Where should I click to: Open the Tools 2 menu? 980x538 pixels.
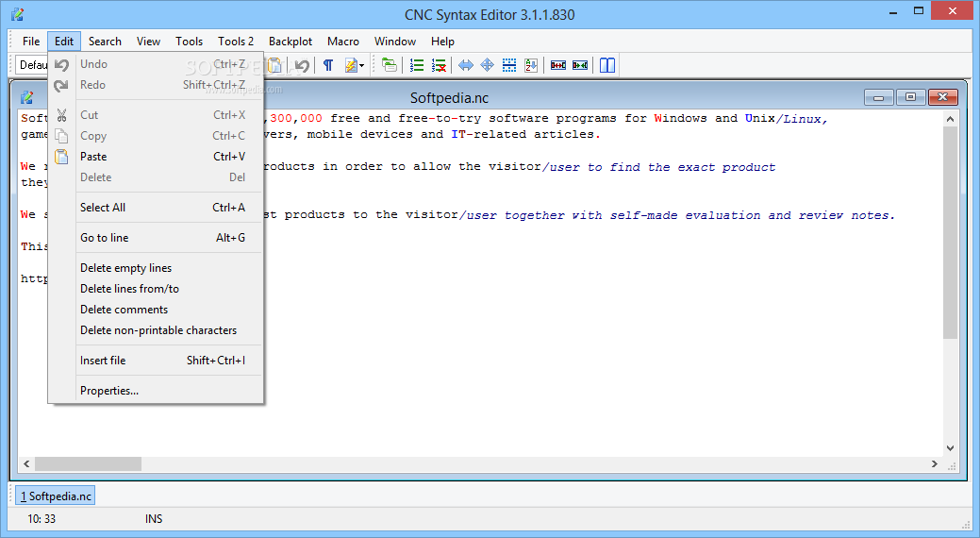pos(236,42)
